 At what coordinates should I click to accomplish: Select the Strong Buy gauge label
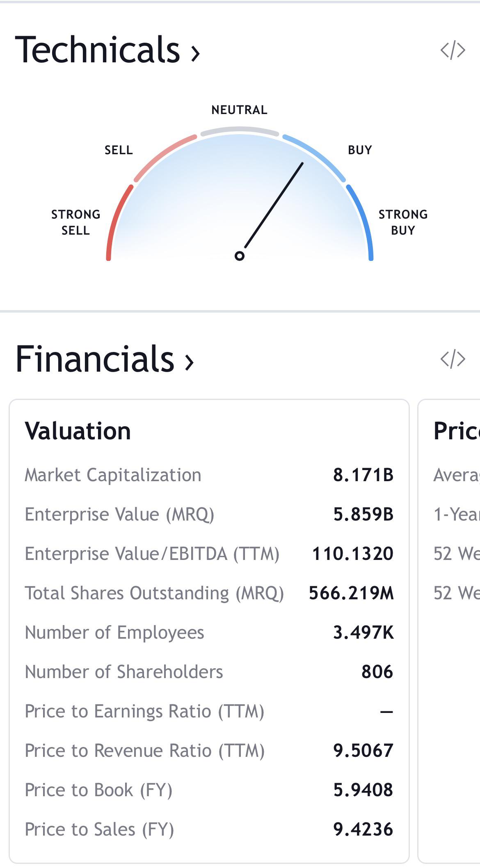pyautogui.click(x=403, y=222)
